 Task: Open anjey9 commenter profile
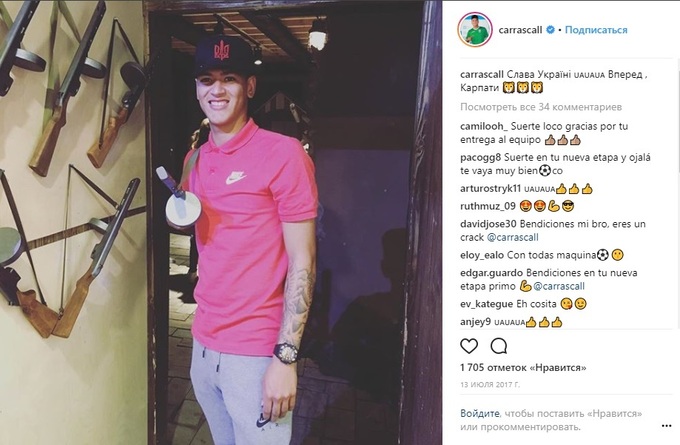click(x=475, y=322)
